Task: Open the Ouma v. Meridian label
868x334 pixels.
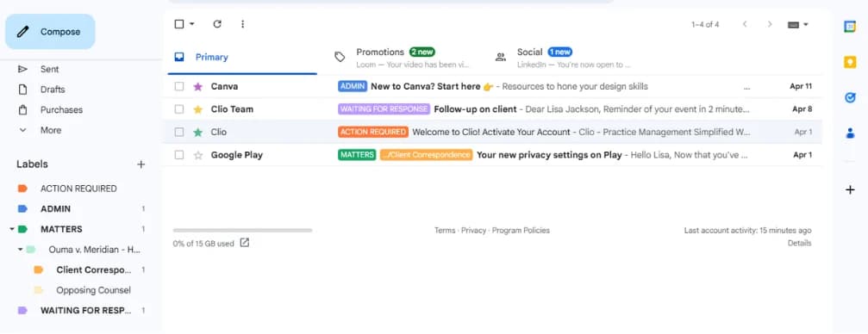Action: [94, 250]
